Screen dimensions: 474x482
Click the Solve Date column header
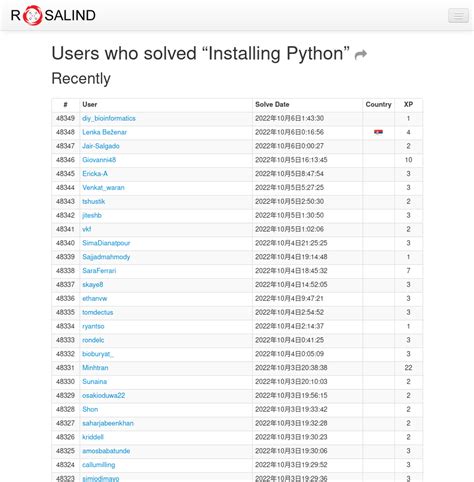(x=272, y=104)
